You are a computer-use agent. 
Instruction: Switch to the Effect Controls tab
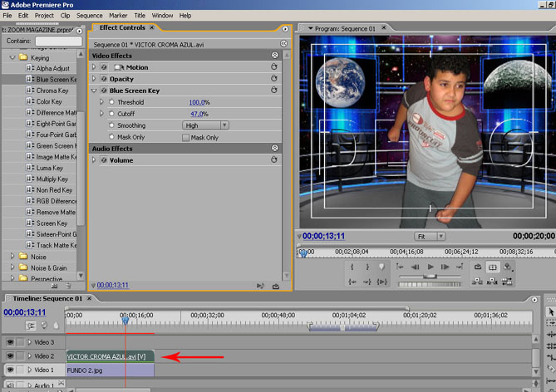(x=121, y=28)
